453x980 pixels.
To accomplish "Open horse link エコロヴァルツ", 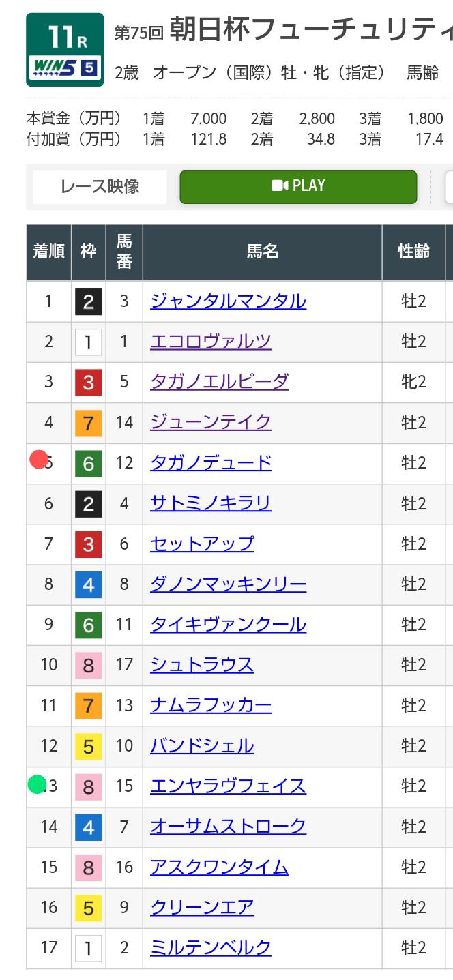I will [x=211, y=341].
